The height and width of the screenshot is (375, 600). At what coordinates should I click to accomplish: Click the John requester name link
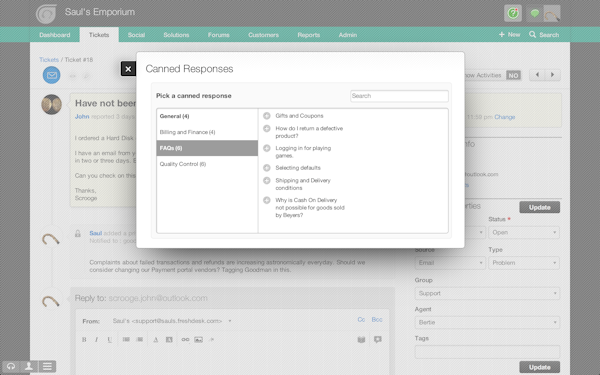point(82,116)
